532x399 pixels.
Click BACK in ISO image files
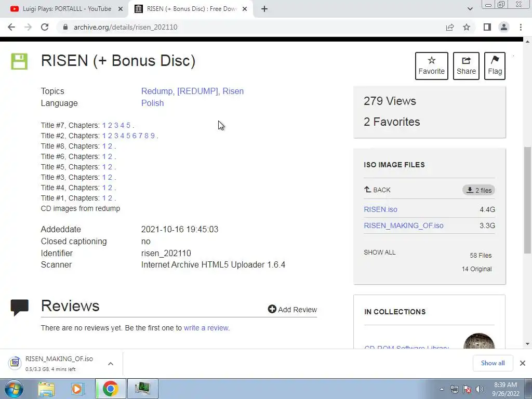tap(377, 190)
